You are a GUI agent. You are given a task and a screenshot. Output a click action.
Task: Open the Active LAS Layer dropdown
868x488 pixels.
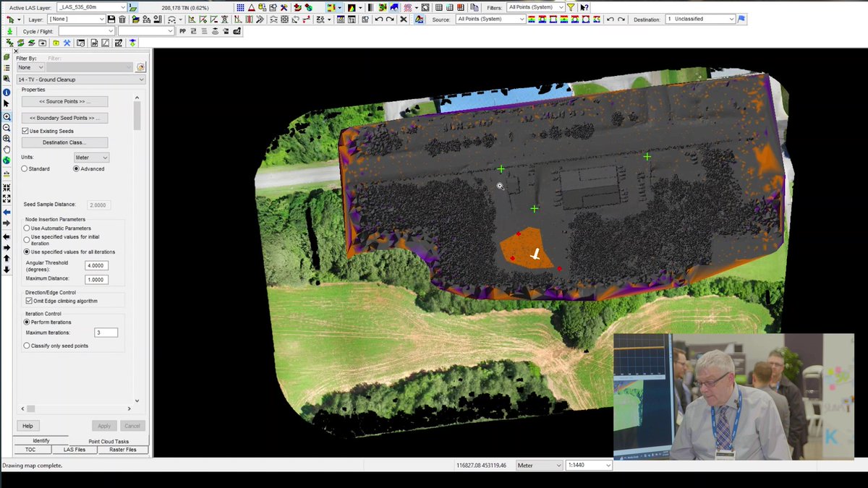click(123, 6)
